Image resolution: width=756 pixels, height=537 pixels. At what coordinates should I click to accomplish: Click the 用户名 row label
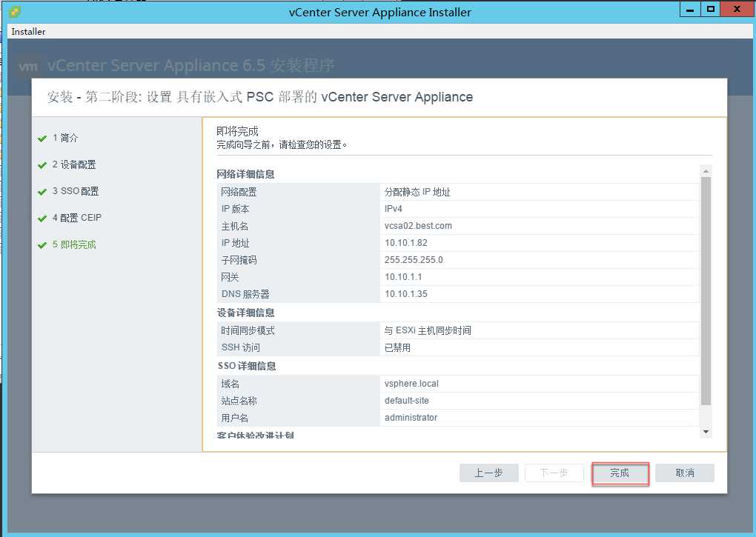pyautogui.click(x=234, y=418)
